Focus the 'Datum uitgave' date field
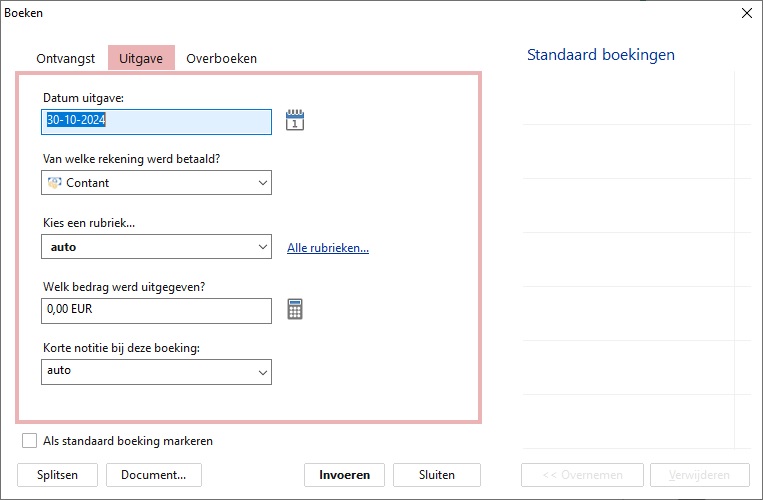763x500 pixels. (x=156, y=121)
